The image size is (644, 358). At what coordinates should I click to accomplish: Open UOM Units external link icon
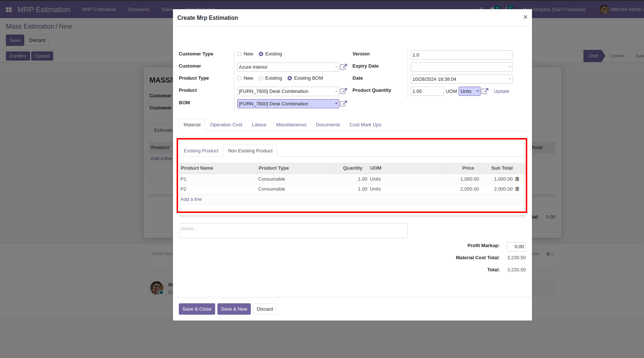point(485,91)
